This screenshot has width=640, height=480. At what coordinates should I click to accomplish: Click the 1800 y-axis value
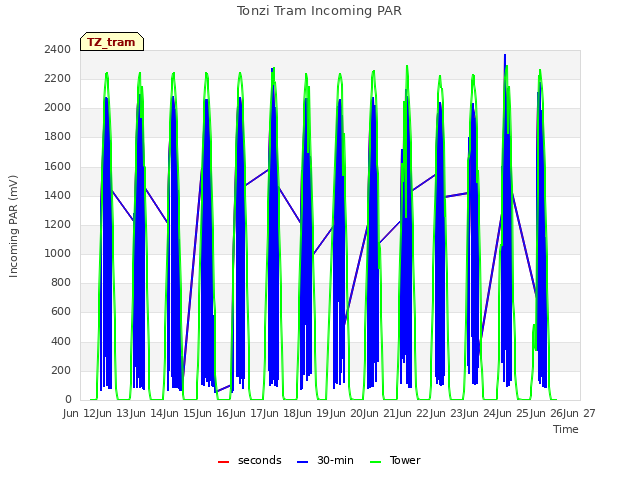coord(58,137)
